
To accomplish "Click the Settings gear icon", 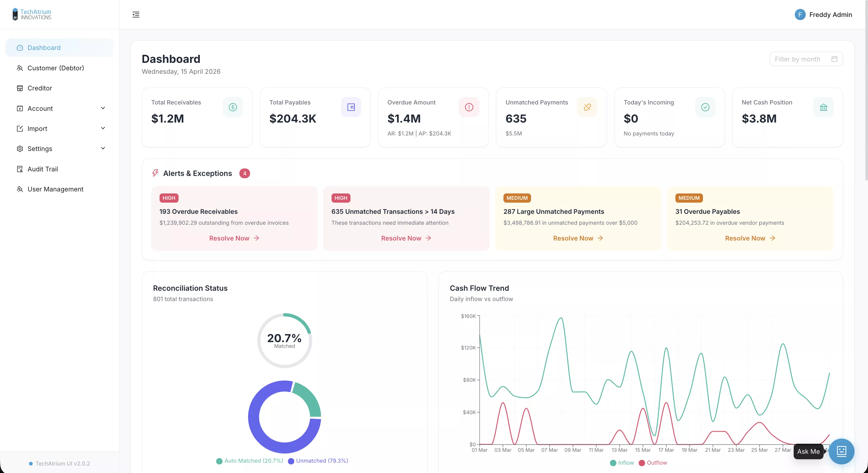I will tap(20, 149).
